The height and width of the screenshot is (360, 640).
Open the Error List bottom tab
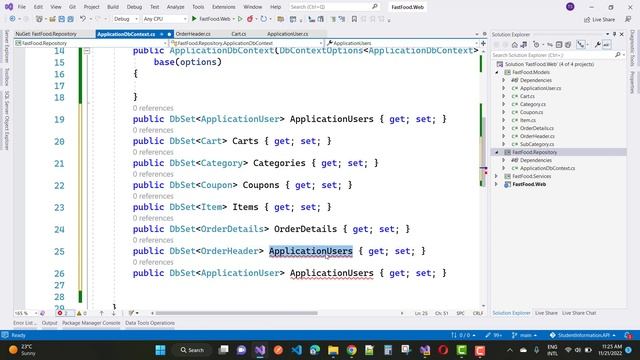(24, 323)
